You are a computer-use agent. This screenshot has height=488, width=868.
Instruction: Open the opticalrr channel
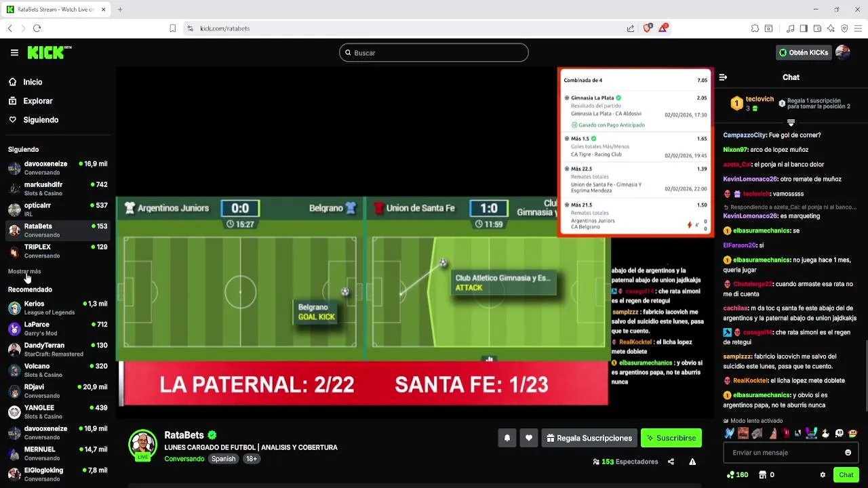(58, 209)
